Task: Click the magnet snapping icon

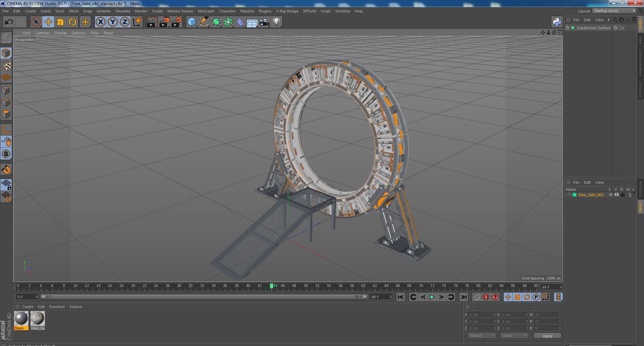Action: (x=6, y=170)
